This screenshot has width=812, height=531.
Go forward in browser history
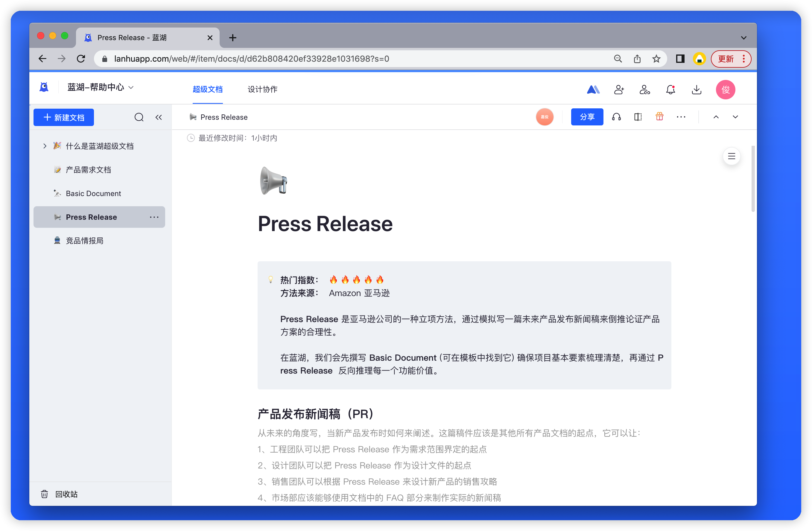[62, 59]
